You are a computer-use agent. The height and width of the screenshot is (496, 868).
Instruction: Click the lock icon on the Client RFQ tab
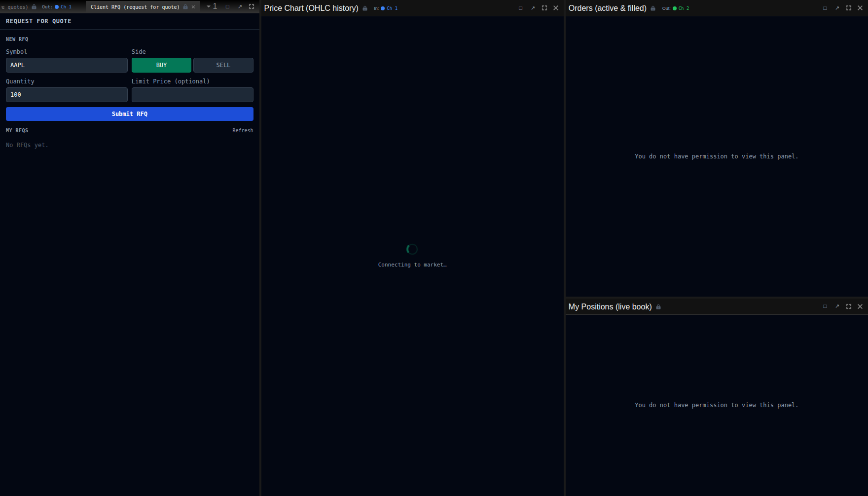185,7
